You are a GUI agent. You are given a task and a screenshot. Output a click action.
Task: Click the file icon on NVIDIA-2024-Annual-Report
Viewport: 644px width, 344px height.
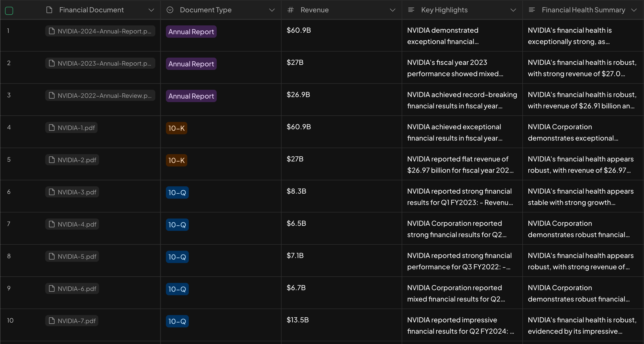pyautogui.click(x=52, y=31)
